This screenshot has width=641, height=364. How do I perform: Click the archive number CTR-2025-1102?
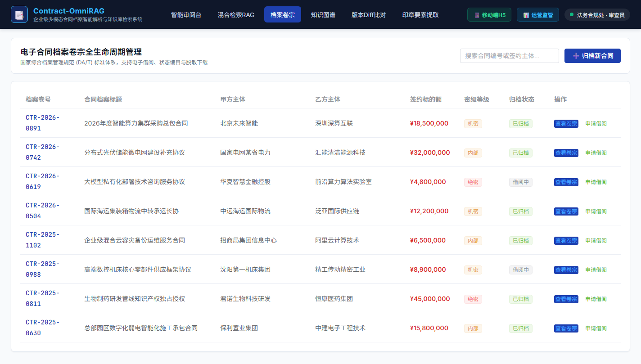pos(43,240)
